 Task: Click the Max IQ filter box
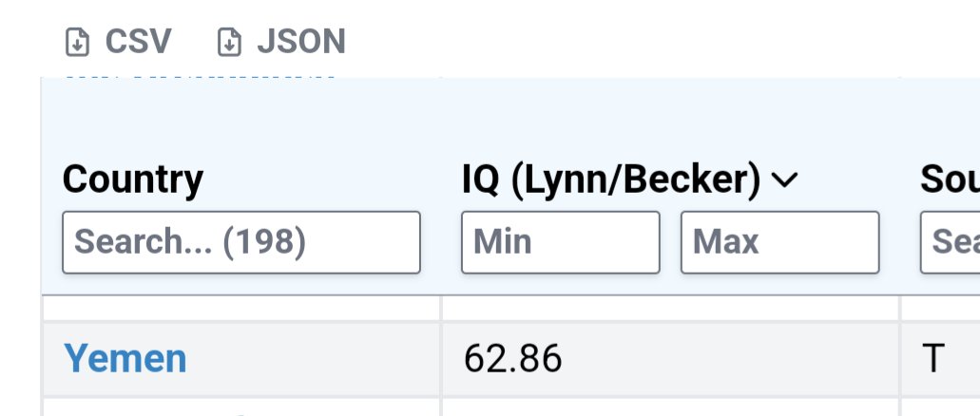(x=780, y=242)
